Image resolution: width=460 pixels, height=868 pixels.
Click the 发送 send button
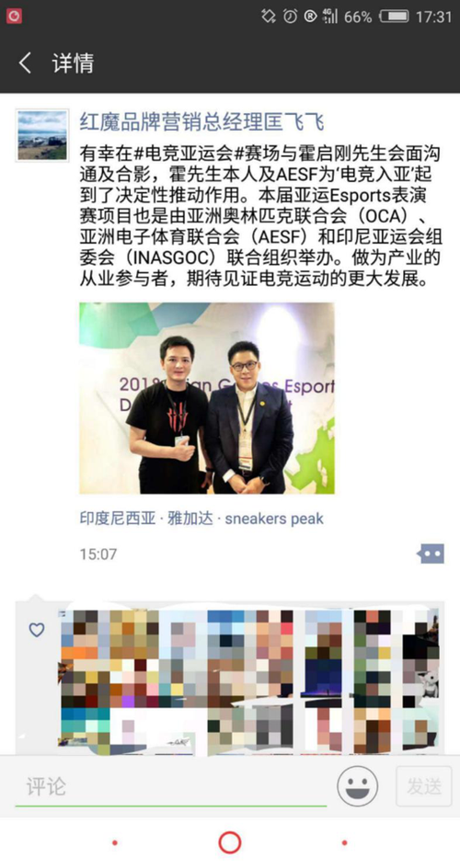coord(424,786)
